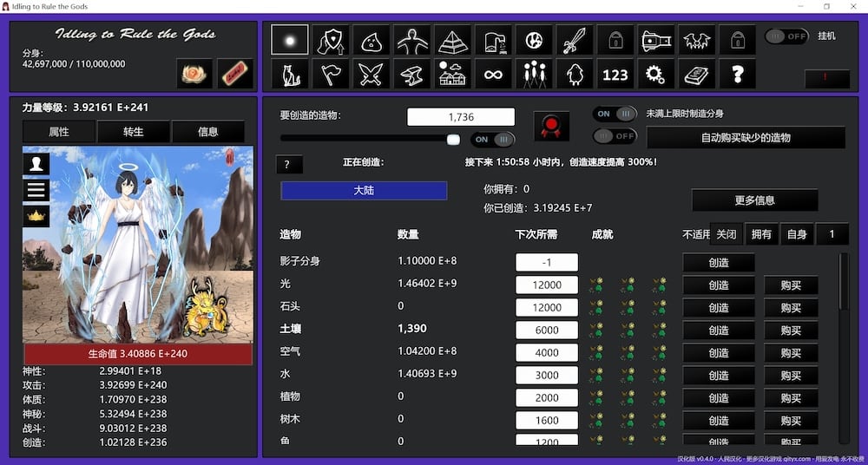Switch to the 属性 tab
The image size is (868, 465).
tap(59, 132)
